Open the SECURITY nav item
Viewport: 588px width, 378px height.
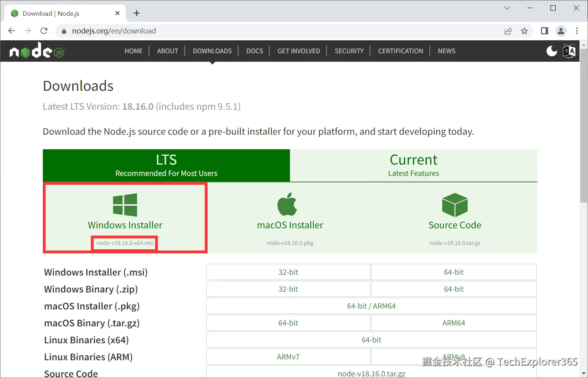click(x=349, y=51)
